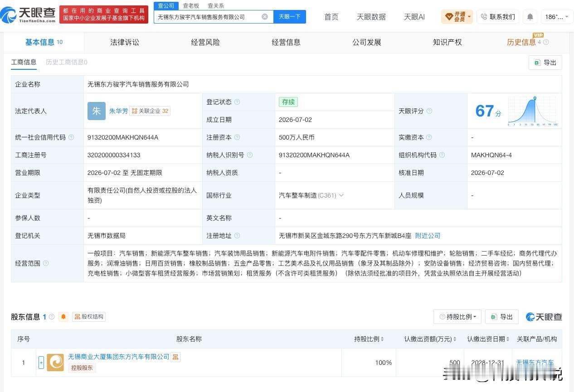Click the shareholder company logo
This screenshot has width=574, height=392.
[55, 363]
